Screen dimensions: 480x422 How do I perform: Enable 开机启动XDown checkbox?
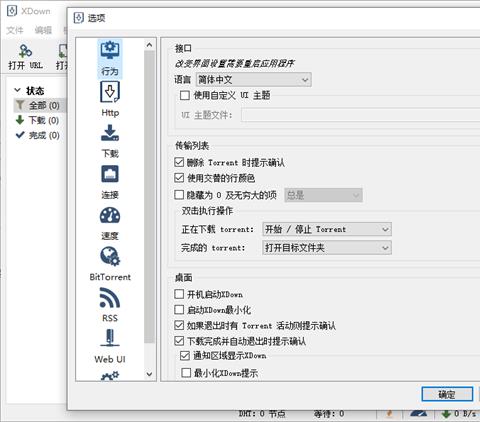click(179, 294)
